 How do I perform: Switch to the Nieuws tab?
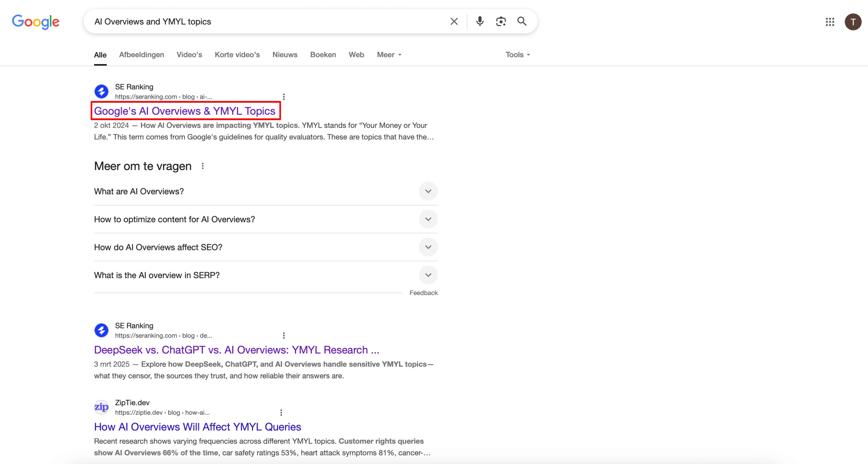click(285, 55)
